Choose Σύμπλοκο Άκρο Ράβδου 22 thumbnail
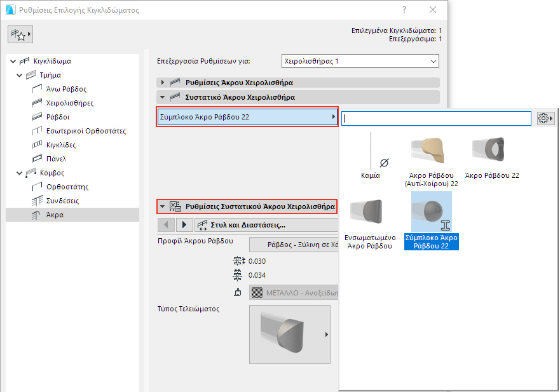The width and height of the screenshot is (560, 392). point(432,212)
